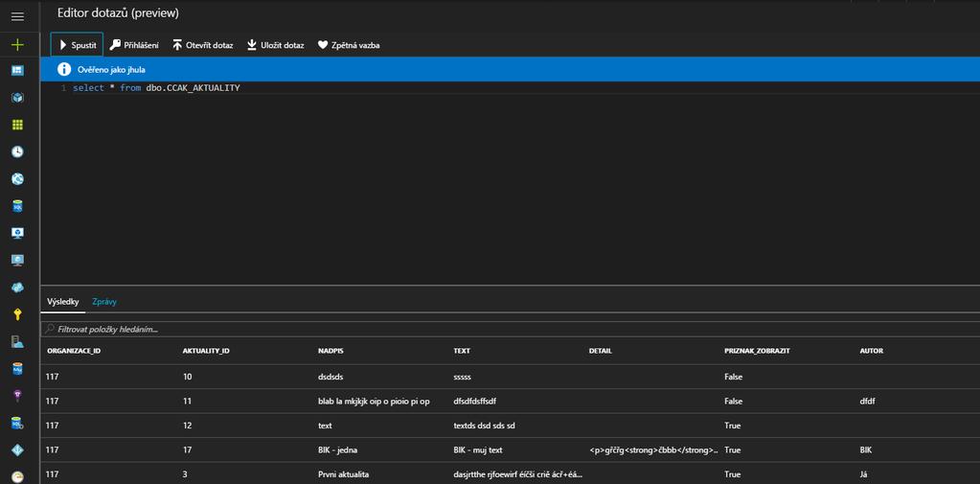Click the DETAIL column header
This screenshot has width=980, height=484.
pyautogui.click(x=600, y=351)
